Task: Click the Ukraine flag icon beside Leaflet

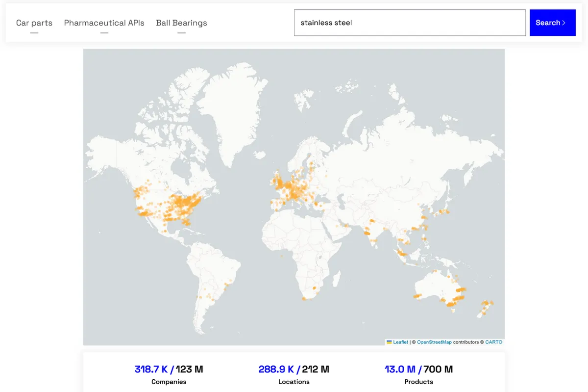Action: point(389,342)
